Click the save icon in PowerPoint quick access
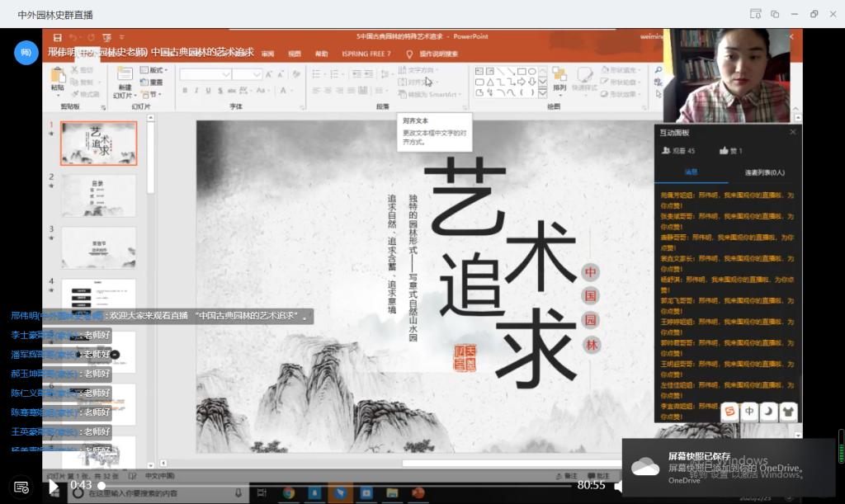Screen dimensions: 845x504 point(58,37)
